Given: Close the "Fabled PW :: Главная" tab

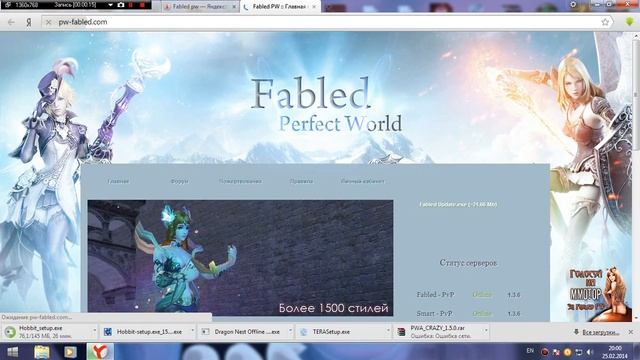Looking at the screenshot, I should pos(314,7).
